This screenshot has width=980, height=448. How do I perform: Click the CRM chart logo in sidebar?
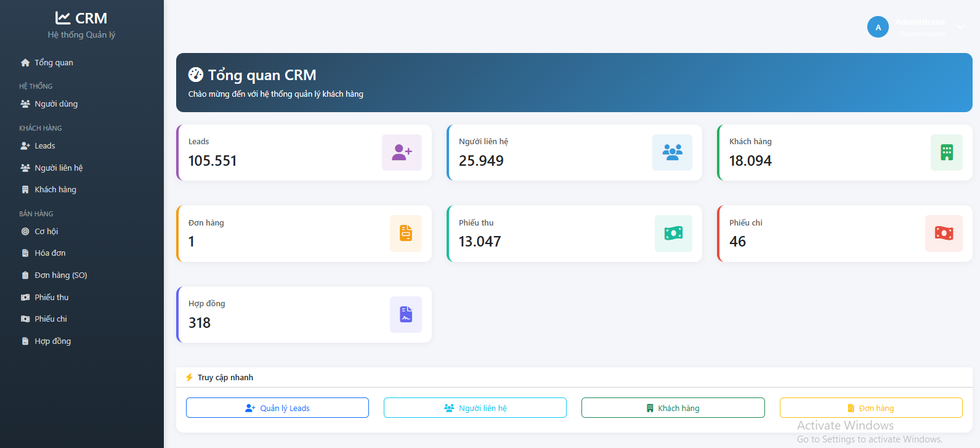63,18
